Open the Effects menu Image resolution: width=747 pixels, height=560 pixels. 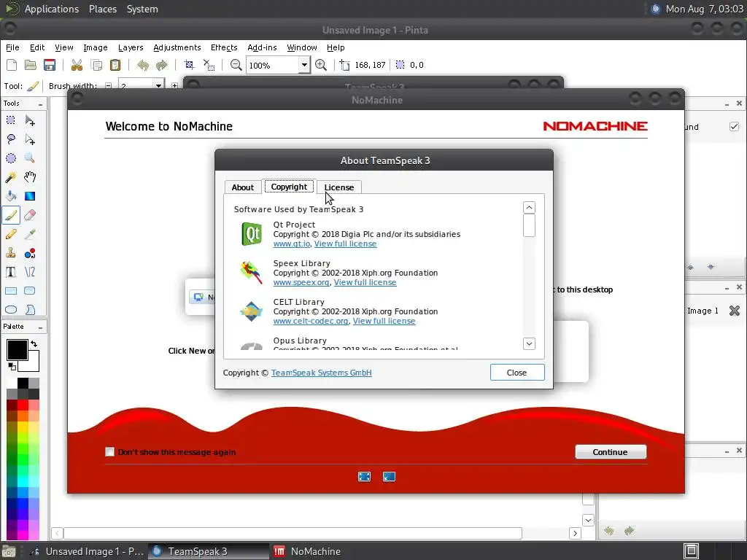(224, 47)
